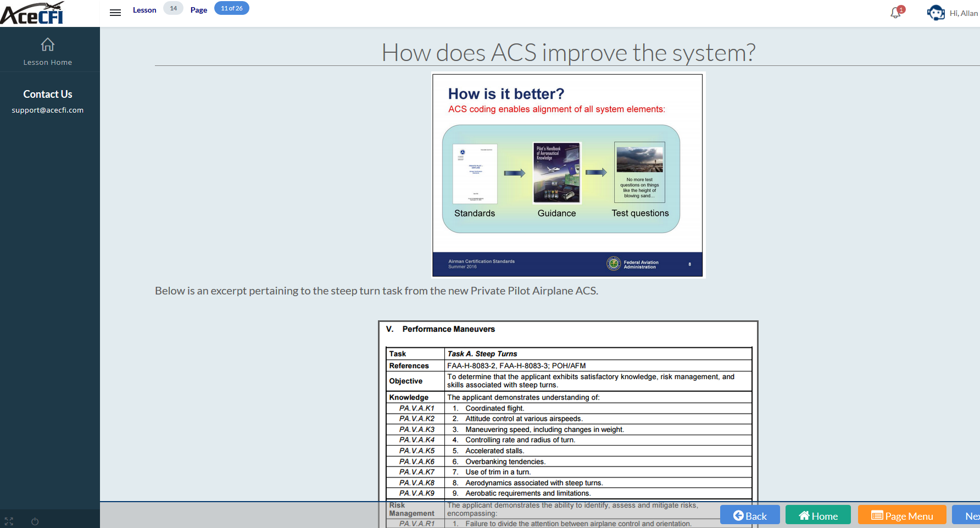Click support@acecfi.com email link
Image resolution: width=980 pixels, height=528 pixels.
point(48,110)
